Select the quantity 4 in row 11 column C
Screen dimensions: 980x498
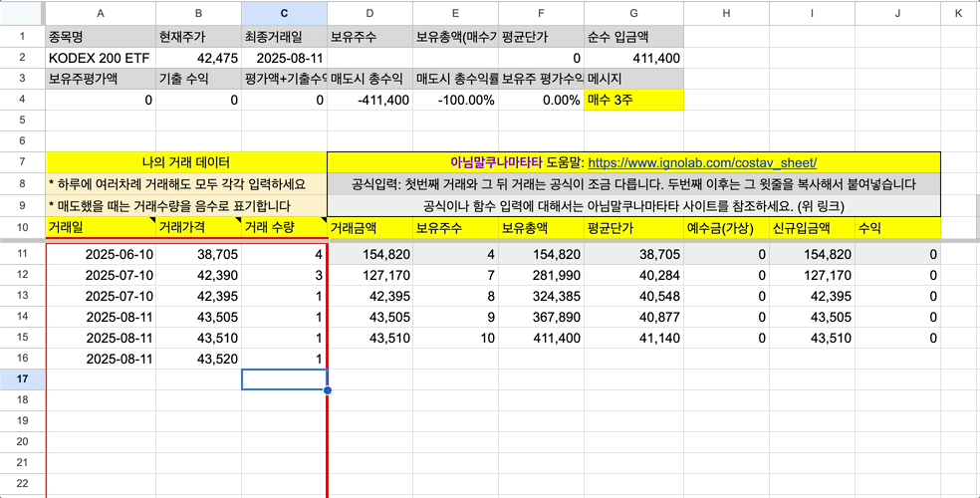coord(284,254)
